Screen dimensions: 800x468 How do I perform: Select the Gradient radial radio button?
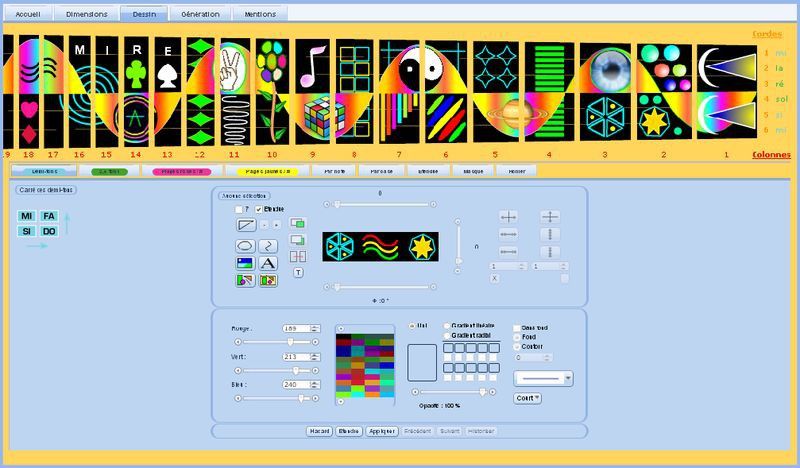(x=446, y=336)
